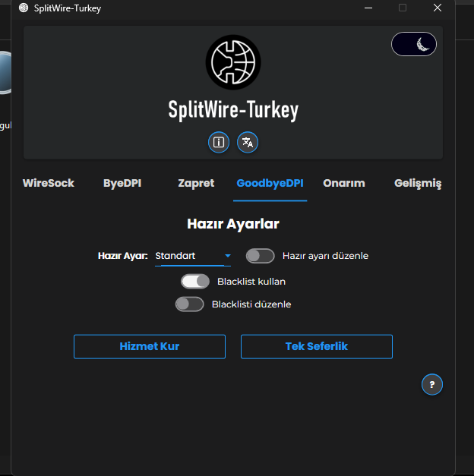The height and width of the screenshot is (476, 474).
Task: Minimize the SplitWire-Turkey window
Action: [x=368, y=8]
